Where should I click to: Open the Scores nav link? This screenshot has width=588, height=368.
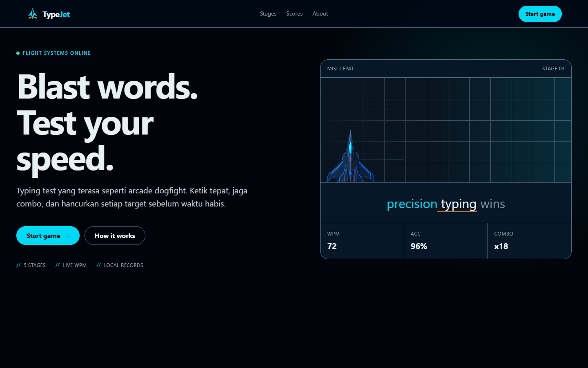point(294,13)
